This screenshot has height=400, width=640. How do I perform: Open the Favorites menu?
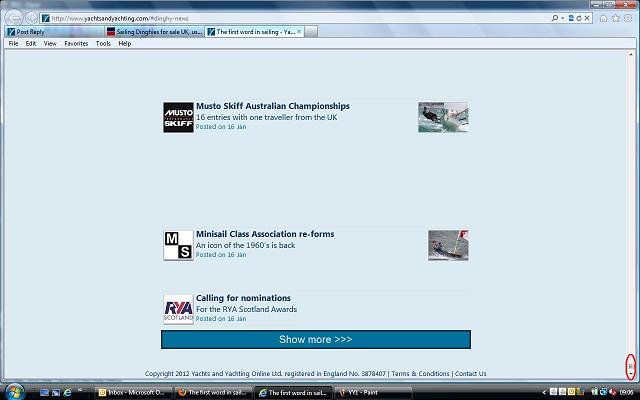point(76,43)
